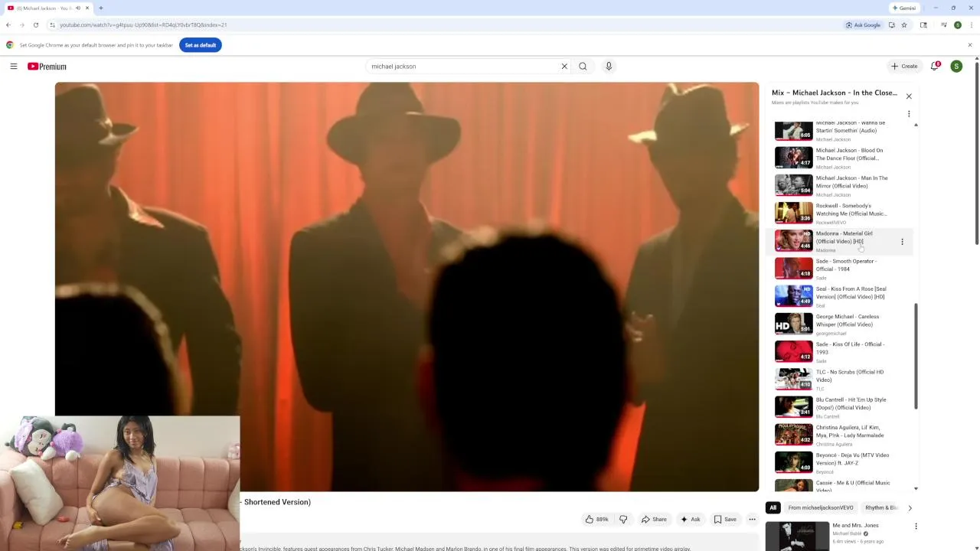Screen dimensions: 980x551
Task: Play TLC No Scrubs from playlist
Action: click(840, 380)
